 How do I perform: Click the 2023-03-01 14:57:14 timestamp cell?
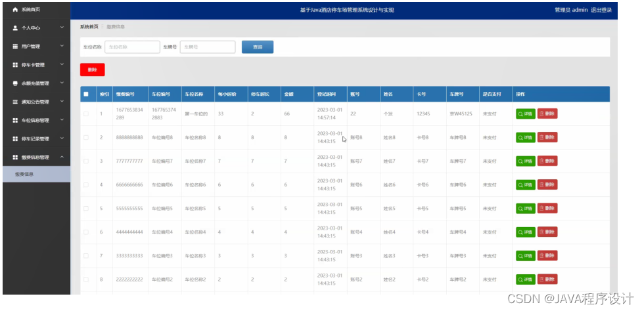click(x=329, y=114)
